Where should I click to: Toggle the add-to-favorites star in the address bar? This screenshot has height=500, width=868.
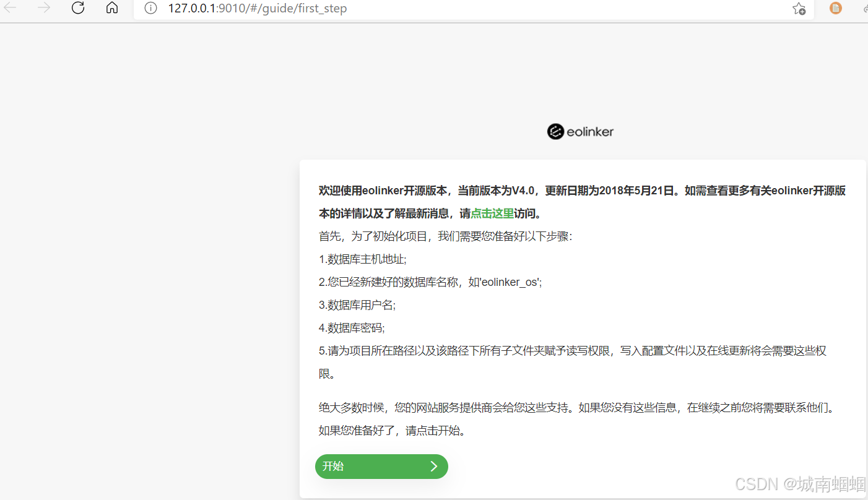[799, 9]
